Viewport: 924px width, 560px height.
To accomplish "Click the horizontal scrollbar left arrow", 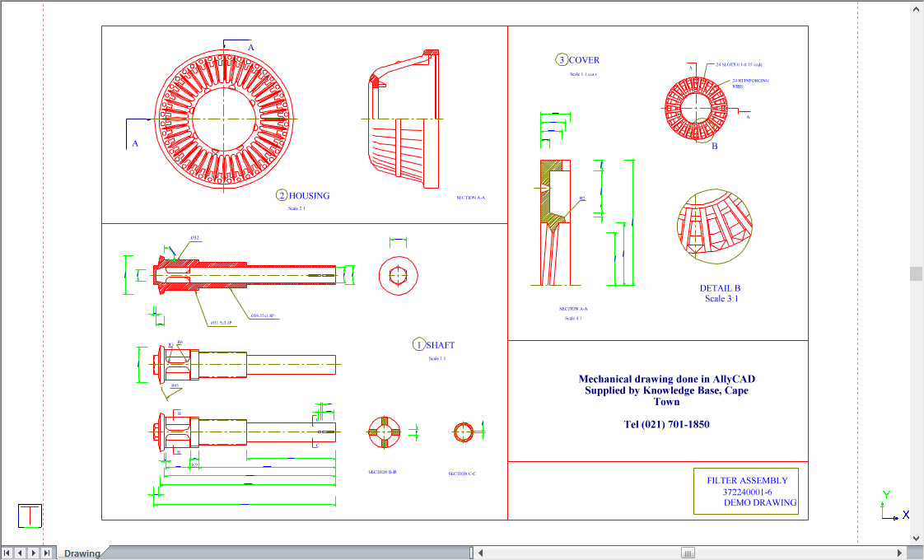I will [x=483, y=553].
